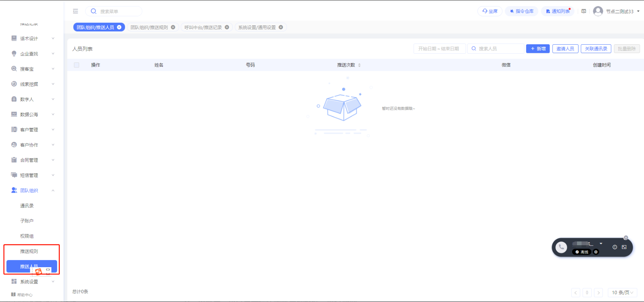Collapse the sidebar using the menu fold icon

pyautogui.click(x=75, y=11)
